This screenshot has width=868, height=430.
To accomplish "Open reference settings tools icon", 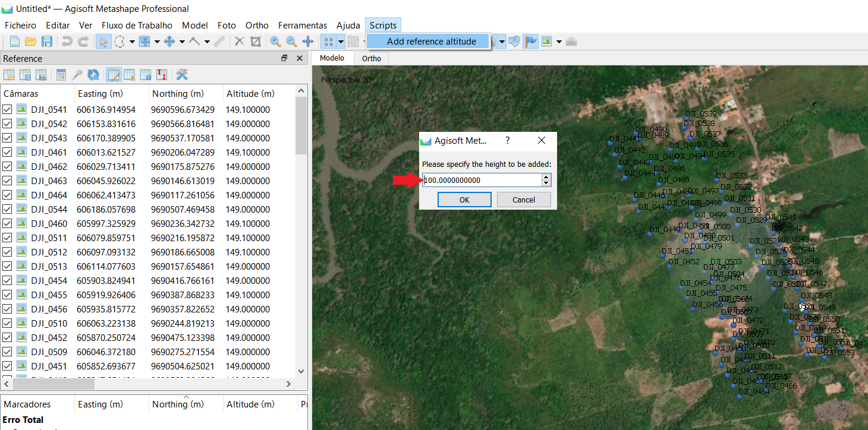I will [x=182, y=75].
